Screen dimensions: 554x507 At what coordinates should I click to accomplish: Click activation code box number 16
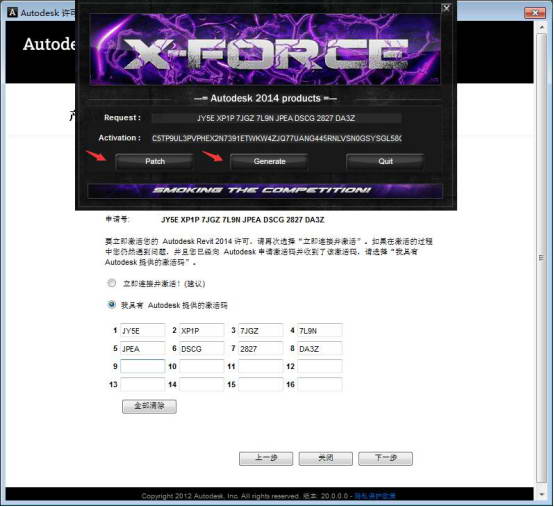click(x=320, y=384)
